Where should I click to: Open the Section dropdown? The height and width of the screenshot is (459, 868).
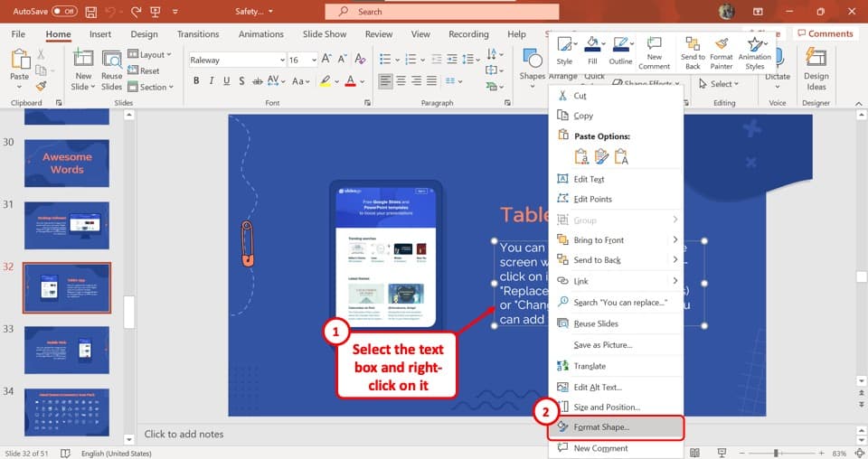coord(151,87)
